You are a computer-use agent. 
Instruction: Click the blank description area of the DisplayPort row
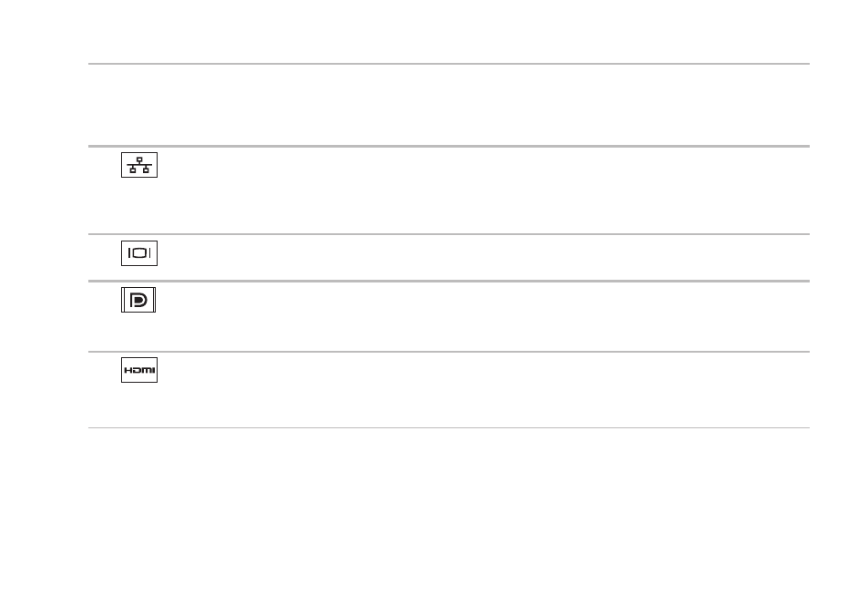[484, 316]
